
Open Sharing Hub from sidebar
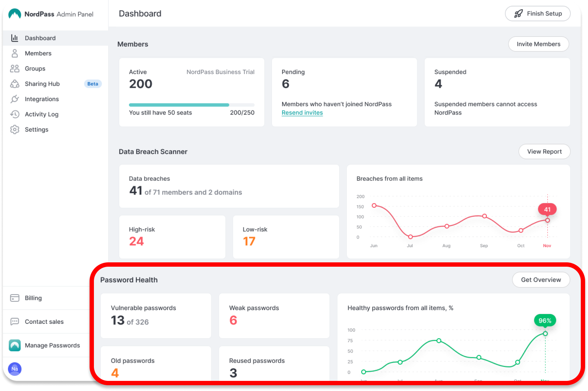[x=55, y=84]
